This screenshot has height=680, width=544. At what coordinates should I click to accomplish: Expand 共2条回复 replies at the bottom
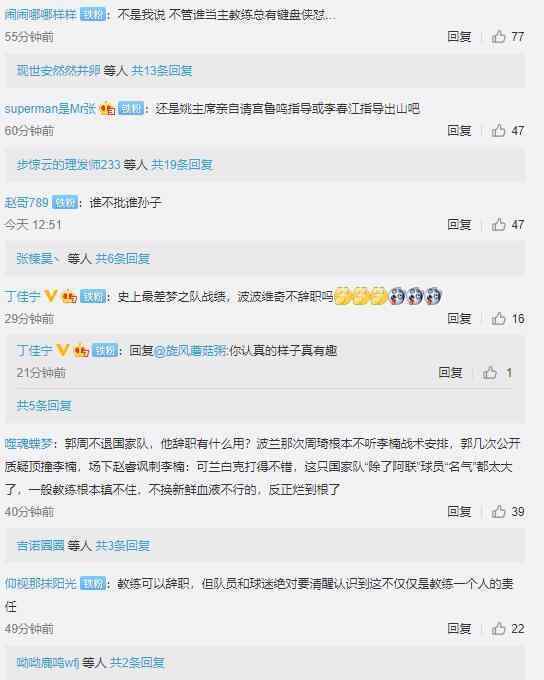pyautogui.click(x=137, y=662)
